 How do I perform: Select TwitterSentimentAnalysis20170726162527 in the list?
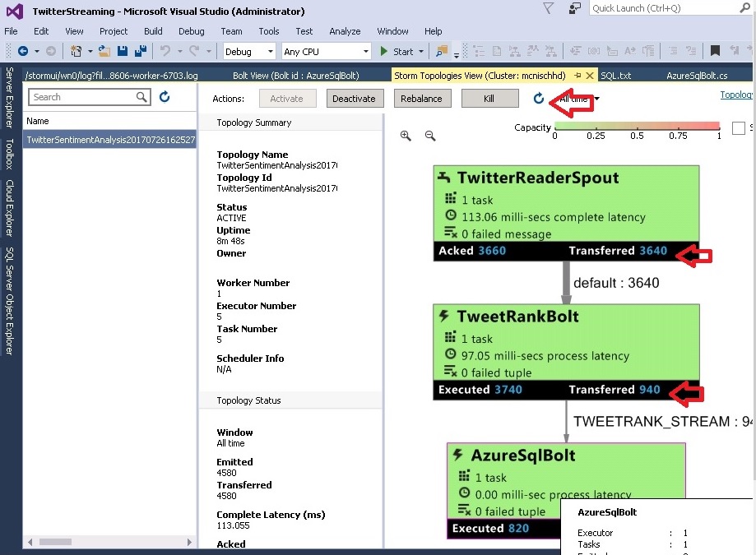pos(110,140)
